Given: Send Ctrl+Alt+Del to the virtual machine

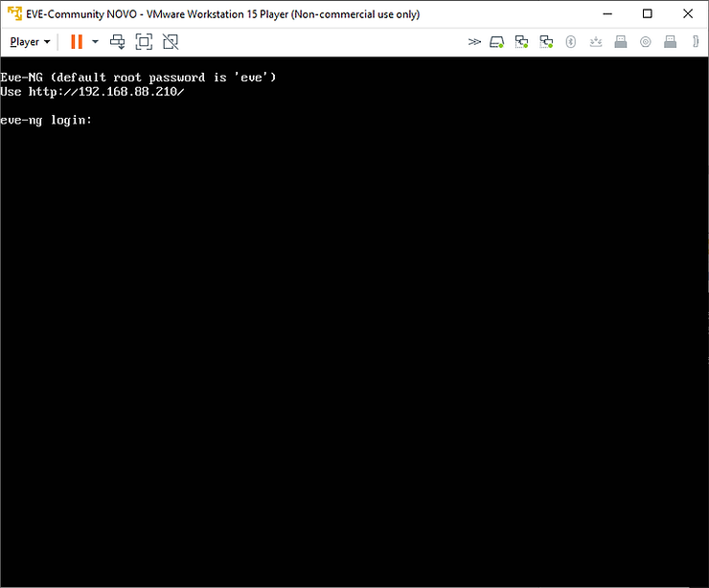Looking at the screenshot, I should click(118, 42).
